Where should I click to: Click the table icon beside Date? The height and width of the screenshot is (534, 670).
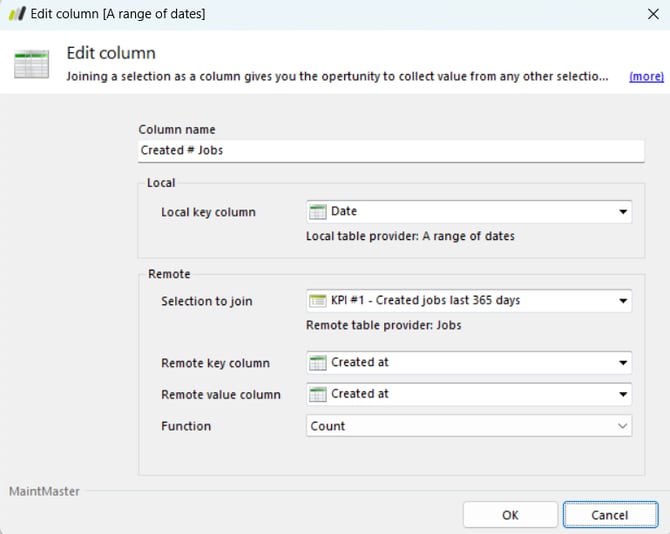click(318, 212)
